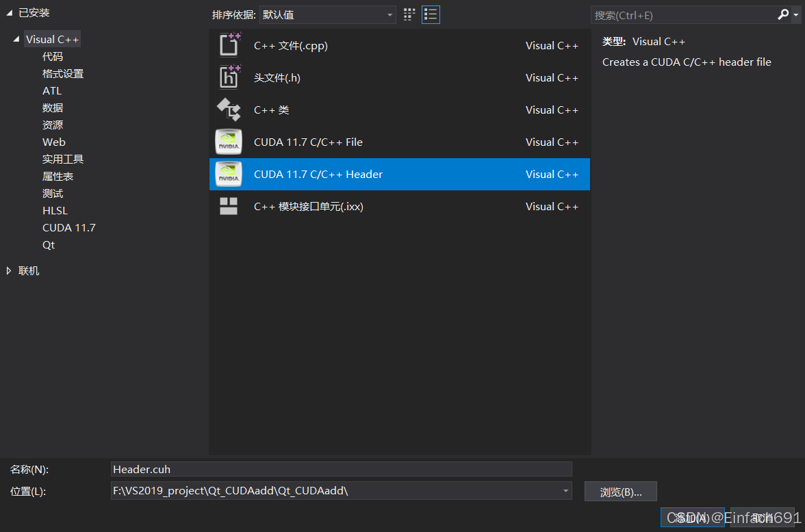Switch to medium icons view
This screenshot has width=805, height=532.
pos(409,14)
